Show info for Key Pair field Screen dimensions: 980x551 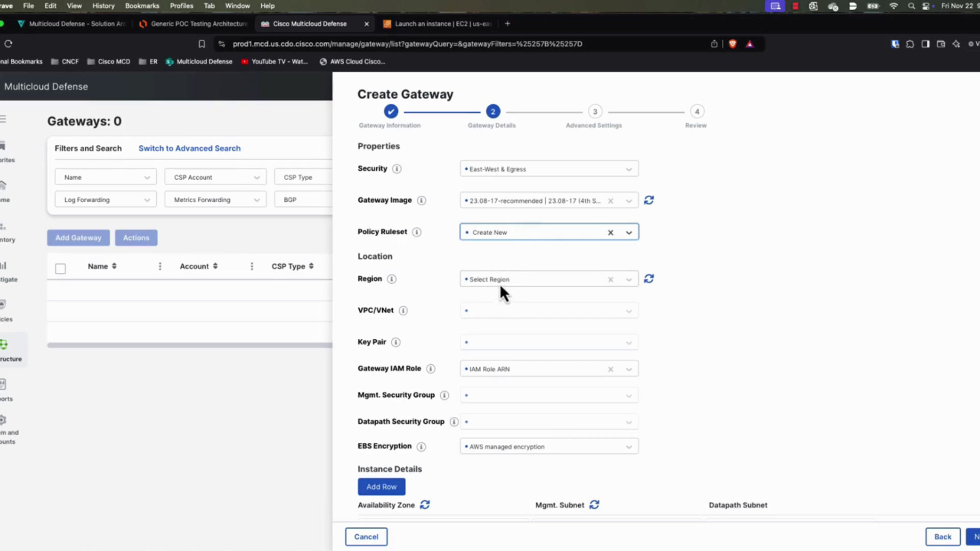pos(396,342)
